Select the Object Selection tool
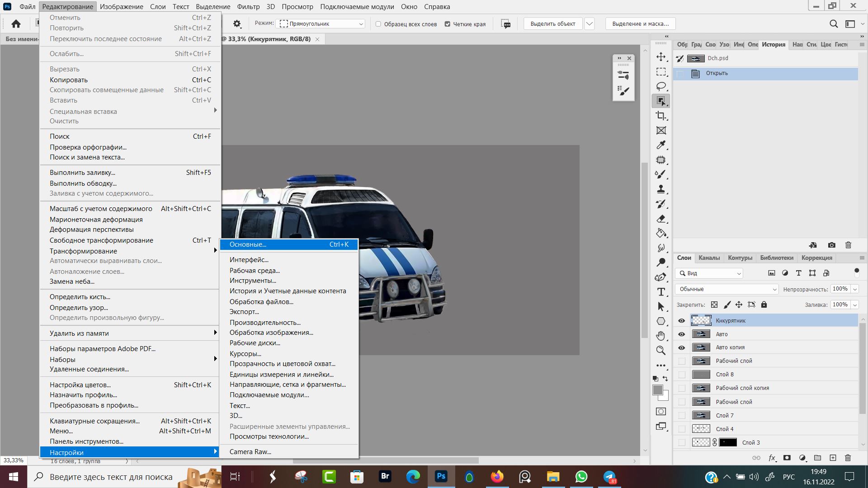 pyautogui.click(x=661, y=101)
